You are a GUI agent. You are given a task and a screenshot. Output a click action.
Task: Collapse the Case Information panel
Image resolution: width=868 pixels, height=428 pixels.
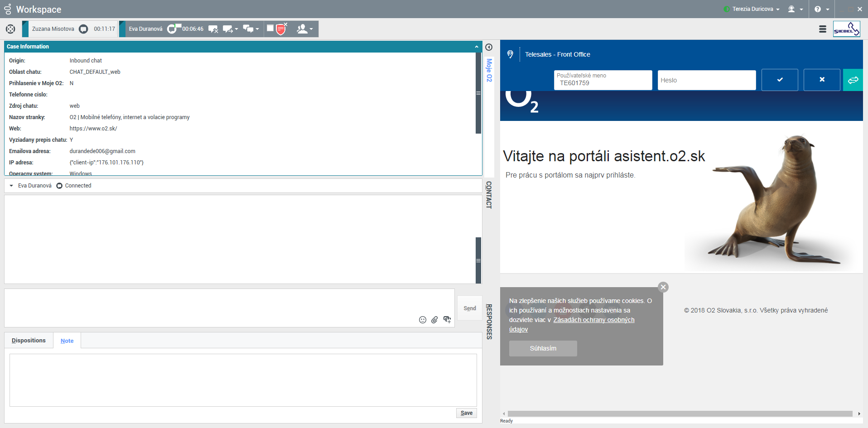(477, 46)
